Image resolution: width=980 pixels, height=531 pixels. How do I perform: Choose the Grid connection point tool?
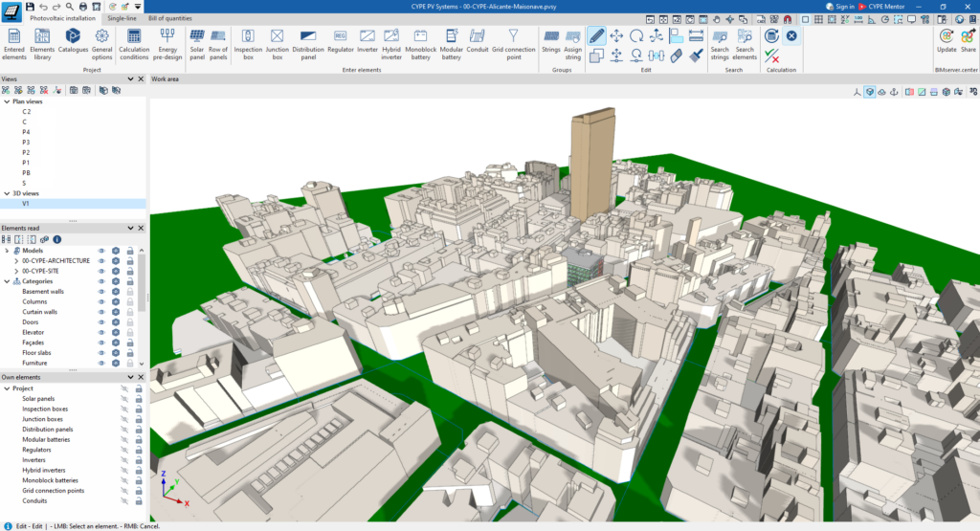pos(513,44)
